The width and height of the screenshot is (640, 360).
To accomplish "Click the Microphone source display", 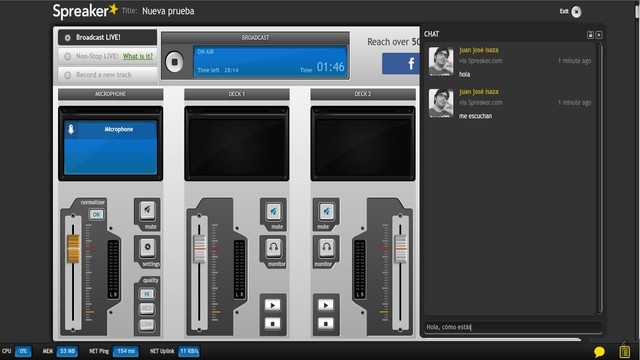I will [111, 147].
